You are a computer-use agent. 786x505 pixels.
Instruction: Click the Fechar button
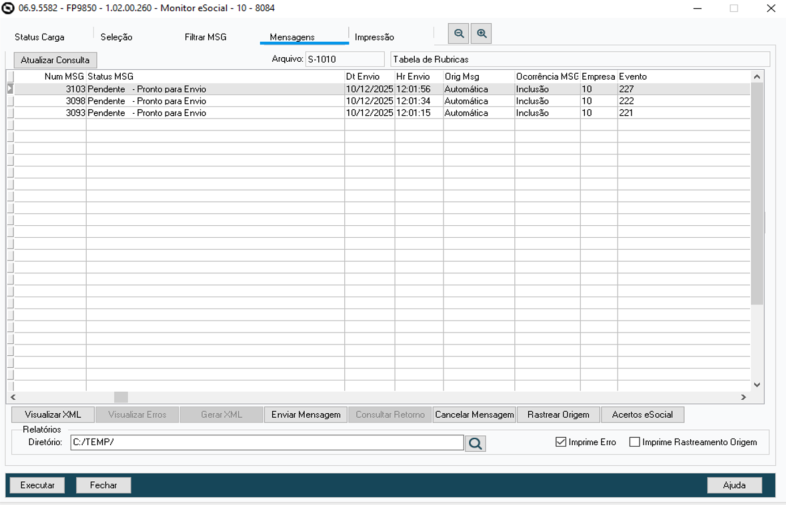[103, 485]
